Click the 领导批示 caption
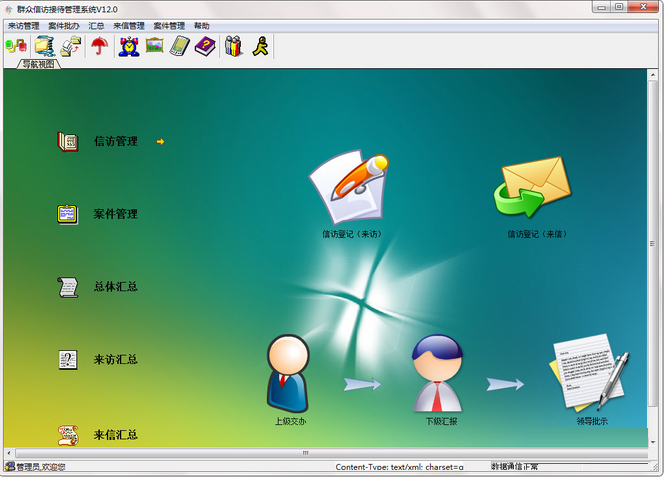This screenshot has height=478, width=664. click(592, 421)
